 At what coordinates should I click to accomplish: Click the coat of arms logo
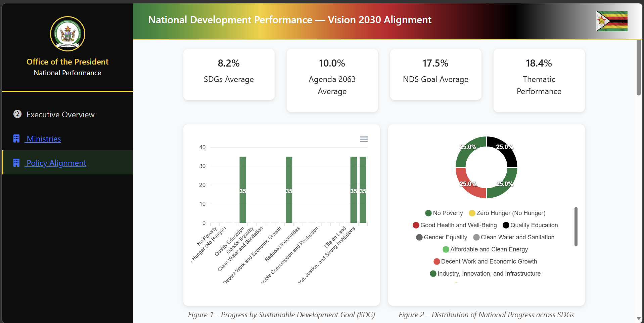click(67, 34)
